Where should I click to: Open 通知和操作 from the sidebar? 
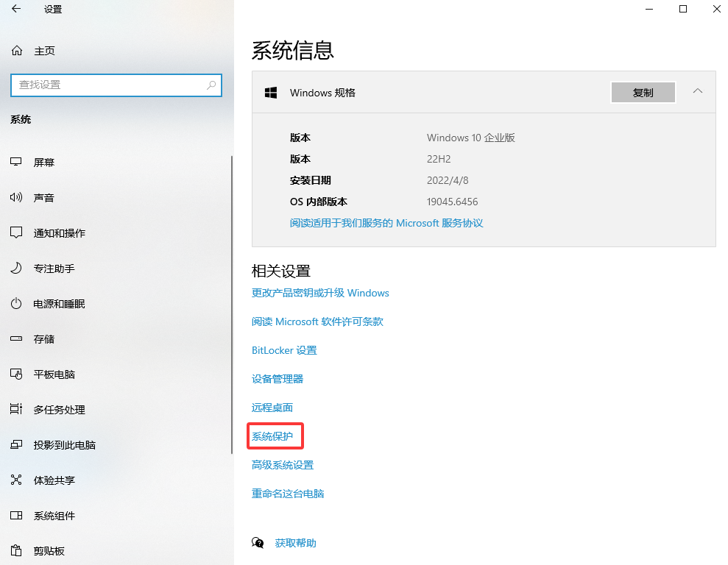[x=56, y=232]
